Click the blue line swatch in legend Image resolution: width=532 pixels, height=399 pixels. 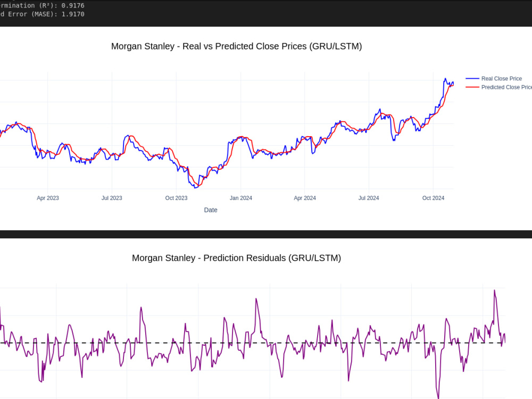(x=472, y=79)
